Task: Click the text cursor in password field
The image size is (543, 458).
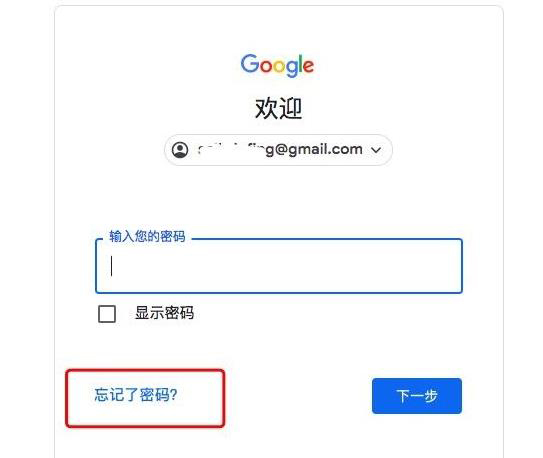Action: (111, 266)
